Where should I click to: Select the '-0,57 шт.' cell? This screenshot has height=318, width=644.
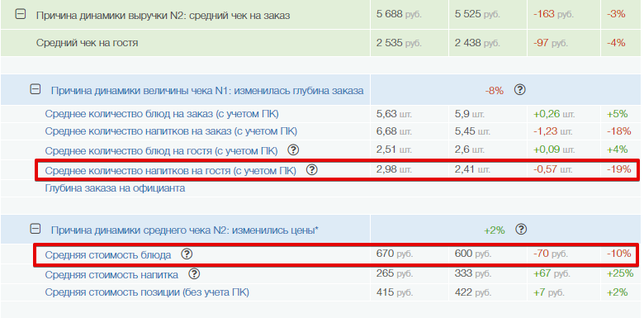tap(553, 168)
